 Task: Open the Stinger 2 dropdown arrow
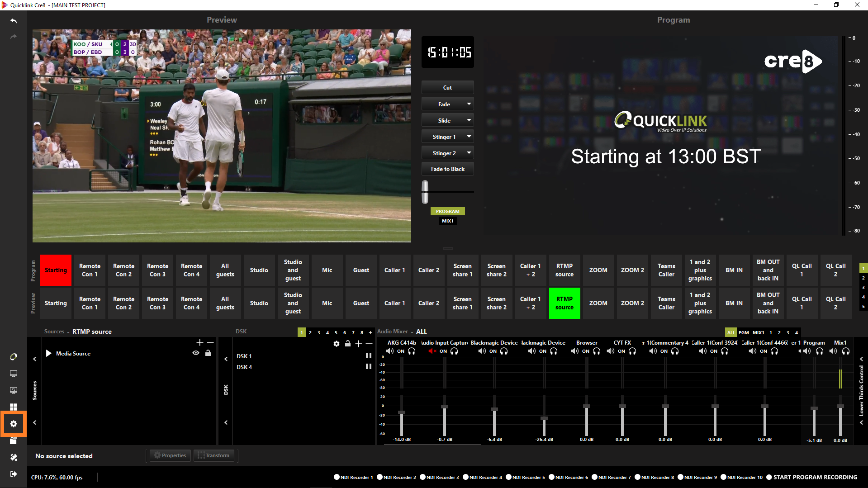click(x=469, y=153)
